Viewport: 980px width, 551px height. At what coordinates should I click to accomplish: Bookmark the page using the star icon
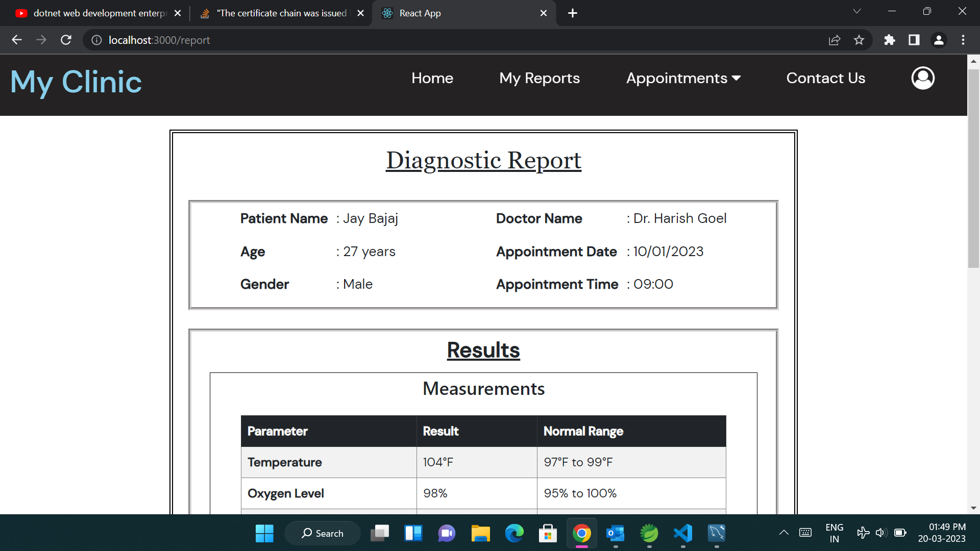point(860,40)
